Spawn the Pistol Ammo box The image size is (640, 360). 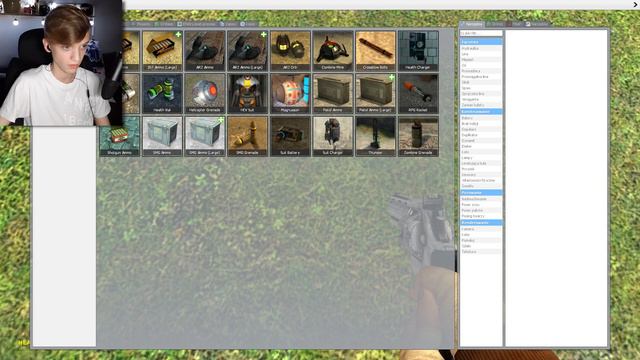coord(333,93)
